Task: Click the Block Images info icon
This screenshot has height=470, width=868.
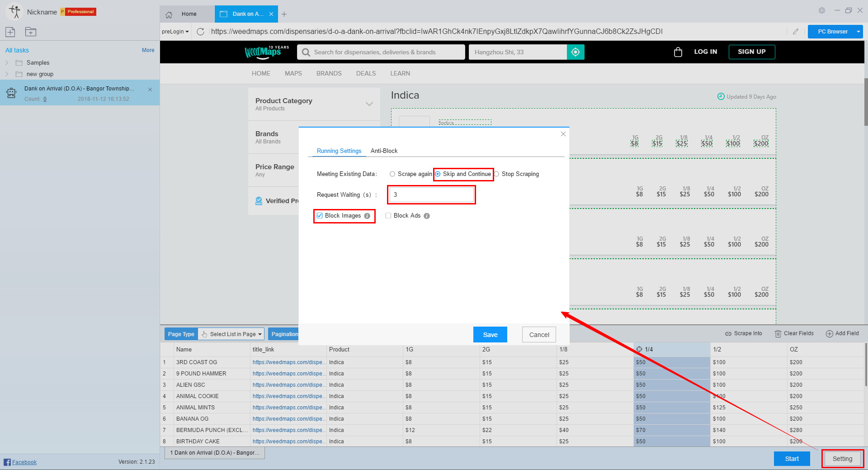Action: point(367,216)
